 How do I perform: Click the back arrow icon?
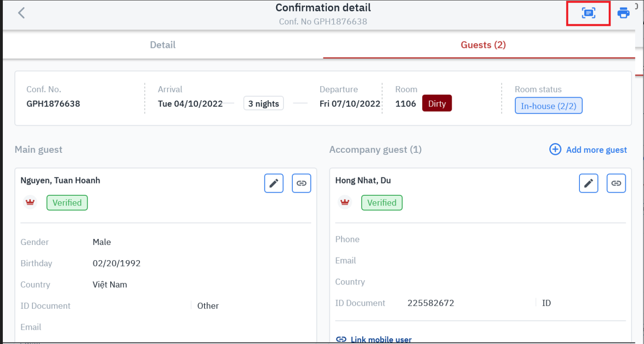(22, 13)
